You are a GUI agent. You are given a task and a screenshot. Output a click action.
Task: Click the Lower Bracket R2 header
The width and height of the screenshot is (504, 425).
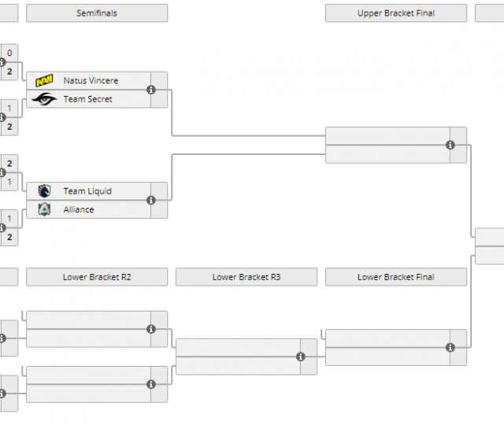(97, 277)
